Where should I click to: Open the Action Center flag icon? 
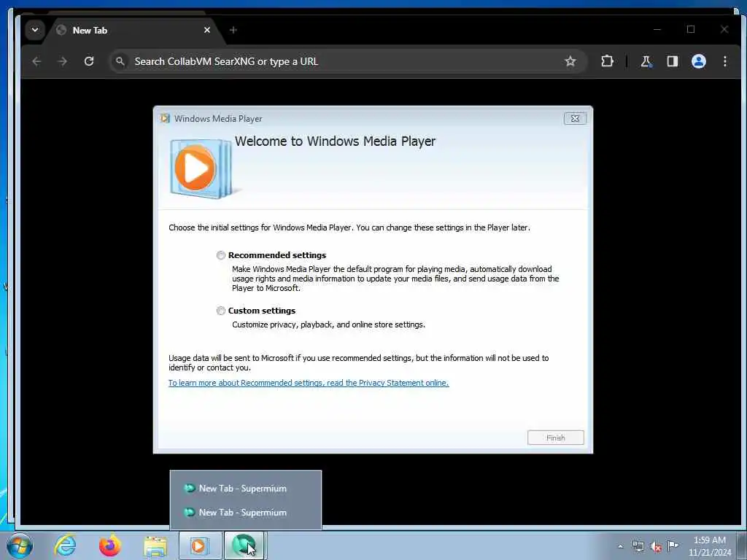[x=673, y=545]
